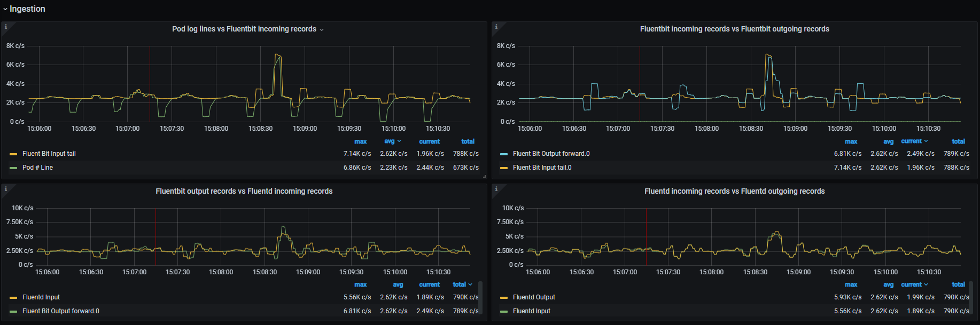Click the 7.14K c/s max value for Fluent Bit Input tail
The width and height of the screenshot is (980, 325).
click(357, 154)
